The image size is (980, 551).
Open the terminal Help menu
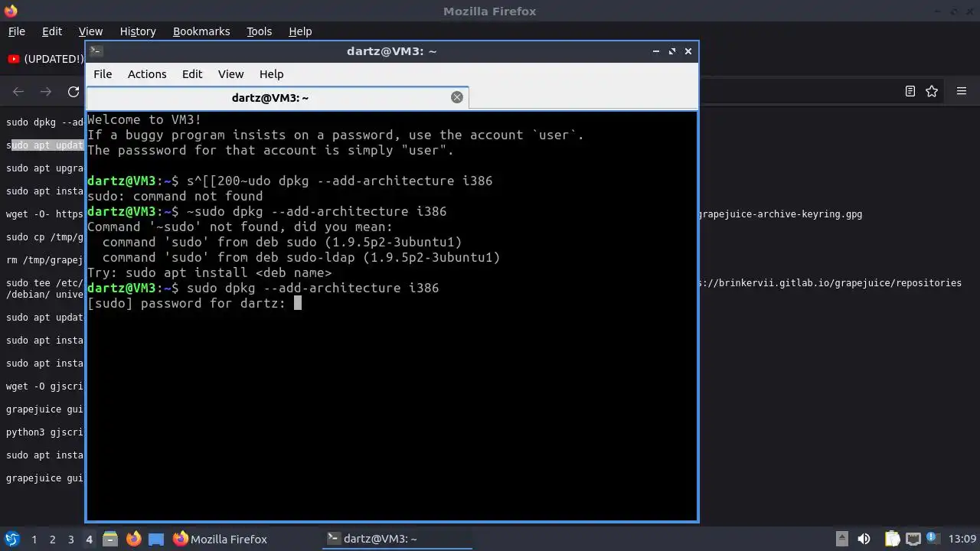272,74
